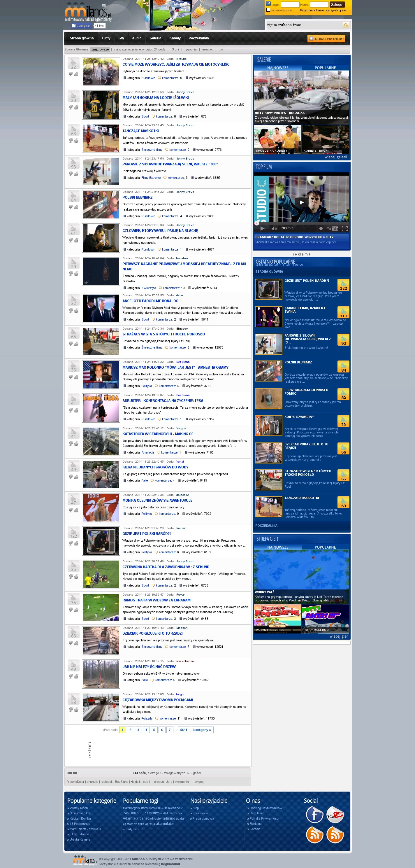Image resolution: width=415 pixels, height=868 pixels.
Task: Open 'Przypomnij hasło' link
Action: (x=312, y=10)
